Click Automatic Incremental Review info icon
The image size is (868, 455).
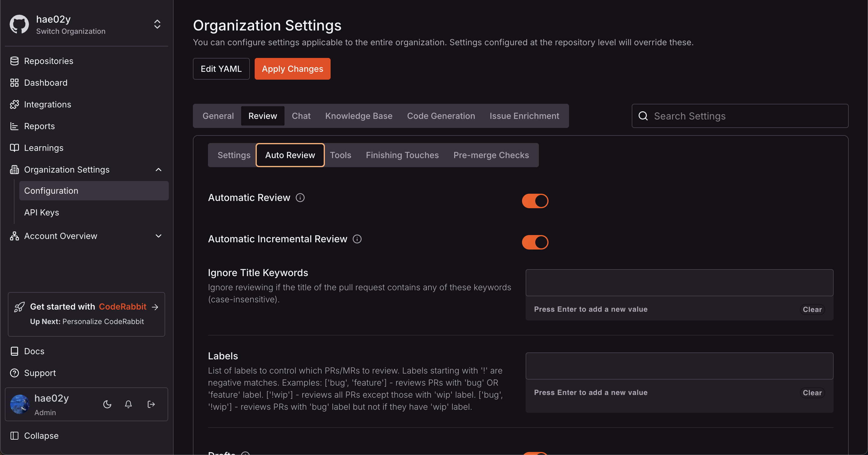click(357, 239)
